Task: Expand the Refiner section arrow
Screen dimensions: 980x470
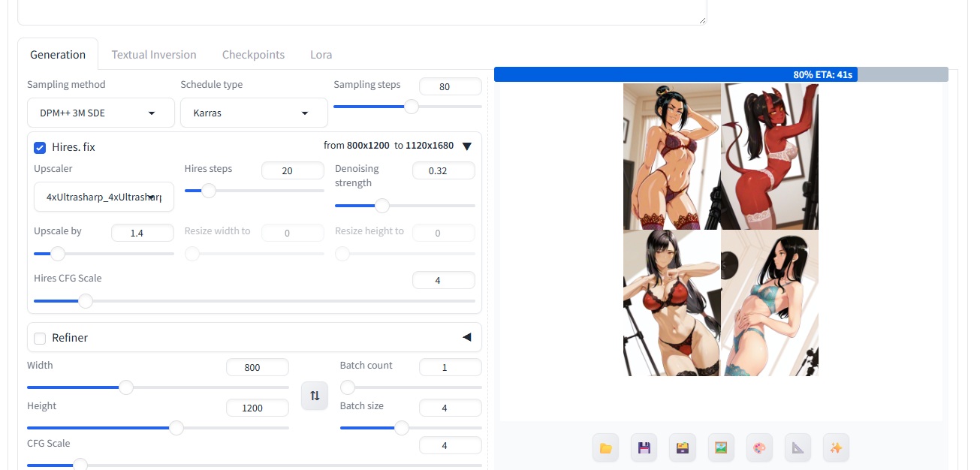Action: point(466,338)
